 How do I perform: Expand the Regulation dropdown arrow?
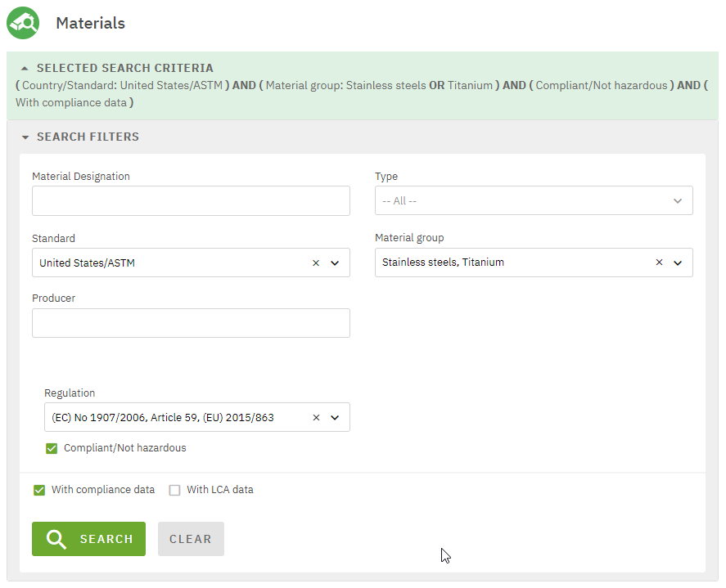[x=335, y=417]
